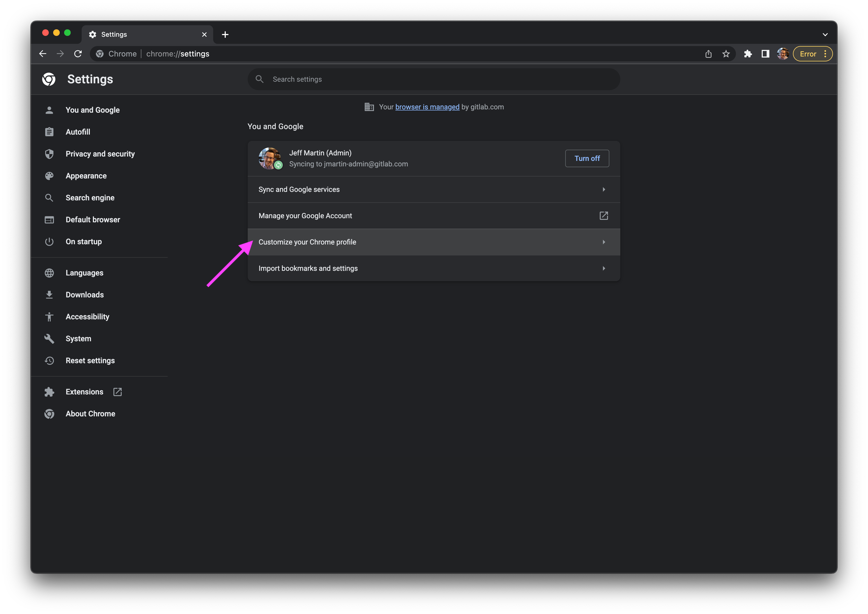
Task: Select the On startup settings section
Action: pos(83,241)
